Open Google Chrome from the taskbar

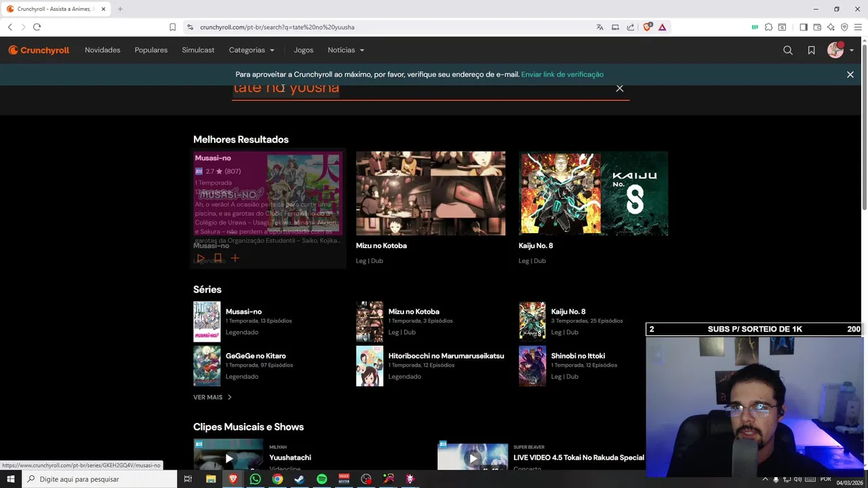pos(277,479)
